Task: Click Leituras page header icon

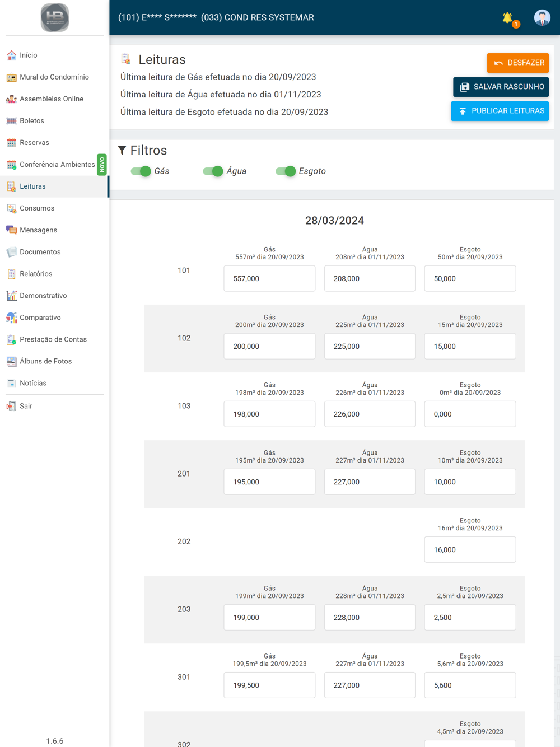Action: 126,59
